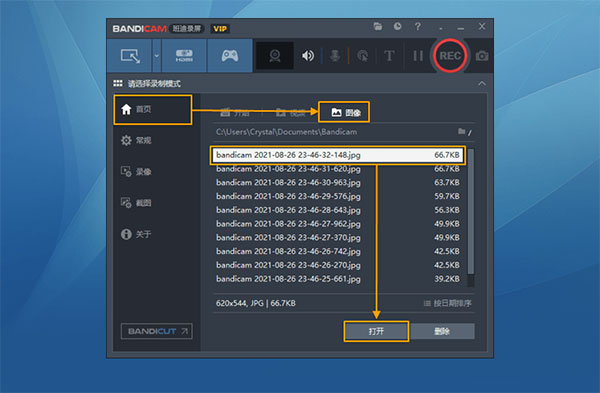Open the scheduled recording clock icon

(398, 26)
